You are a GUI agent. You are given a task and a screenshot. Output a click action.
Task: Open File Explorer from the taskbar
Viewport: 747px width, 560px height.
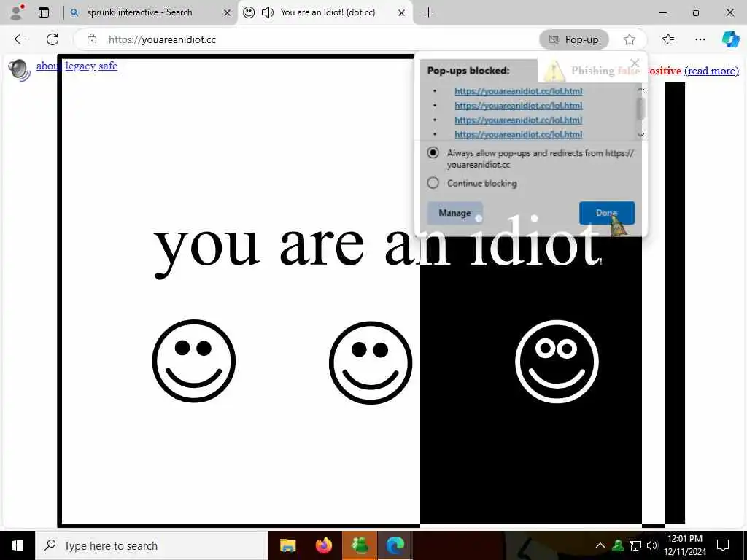287,545
